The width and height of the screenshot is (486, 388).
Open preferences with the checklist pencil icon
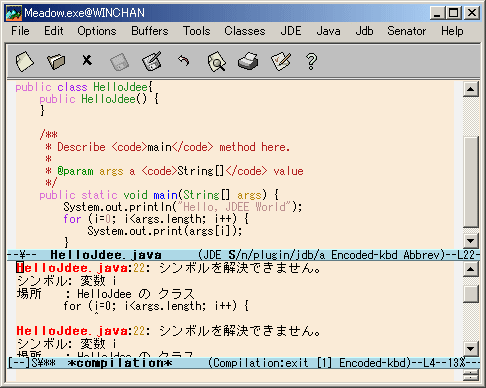coord(281,61)
